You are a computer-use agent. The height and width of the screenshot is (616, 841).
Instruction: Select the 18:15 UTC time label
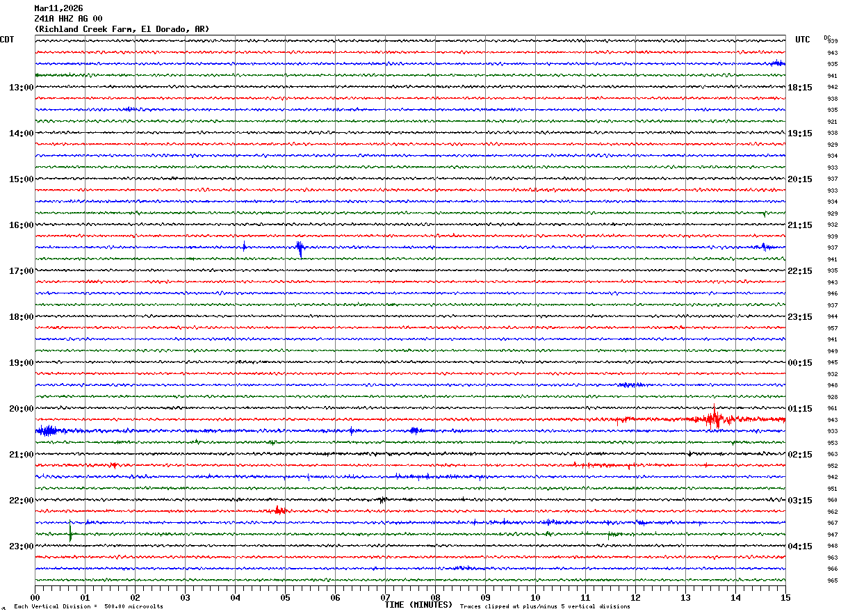[800, 88]
